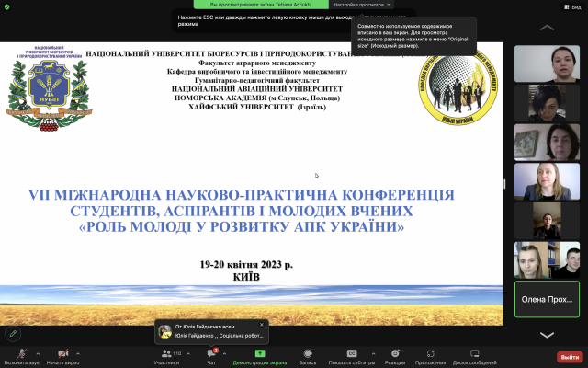
Task: Close the chat message popup from Юлія Гайдаєнко
Action: [x=262, y=325]
